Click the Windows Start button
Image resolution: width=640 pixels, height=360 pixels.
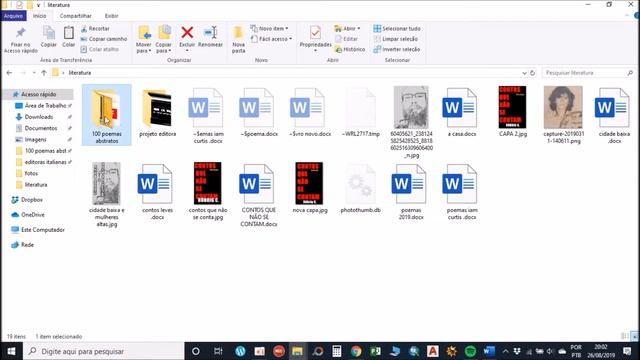(11, 351)
